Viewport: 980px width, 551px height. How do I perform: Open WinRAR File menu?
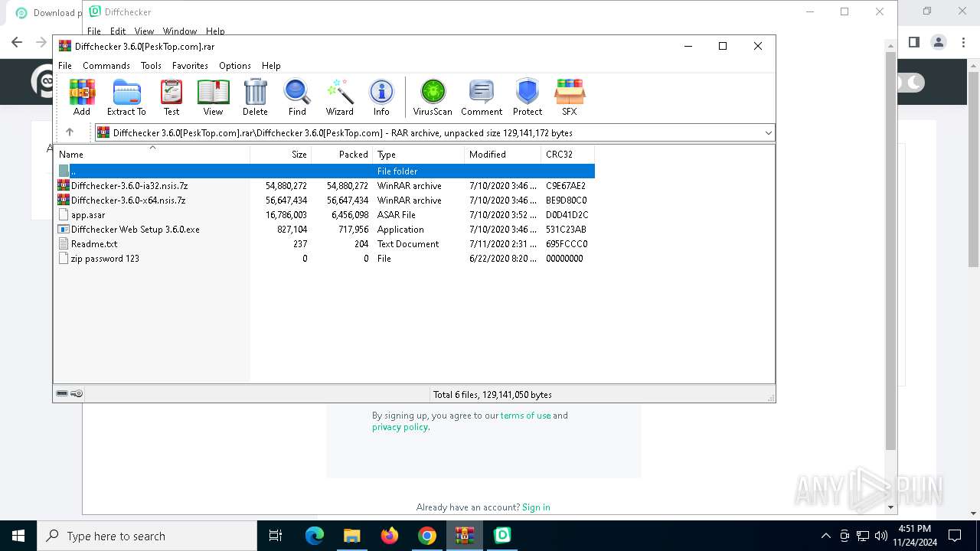[x=65, y=66]
